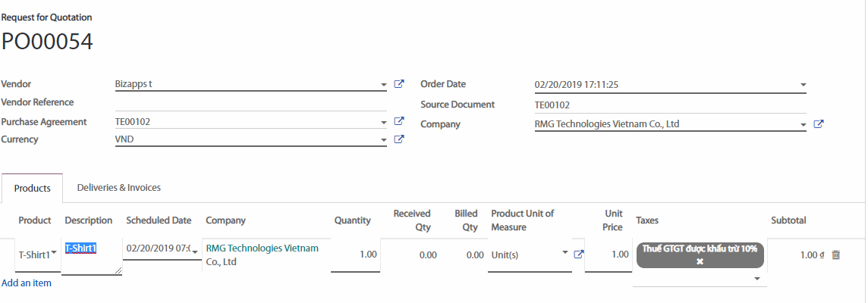Open Unit of Measure external link
Image resolution: width=868 pixels, height=303 pixels.
coord(579,255)
